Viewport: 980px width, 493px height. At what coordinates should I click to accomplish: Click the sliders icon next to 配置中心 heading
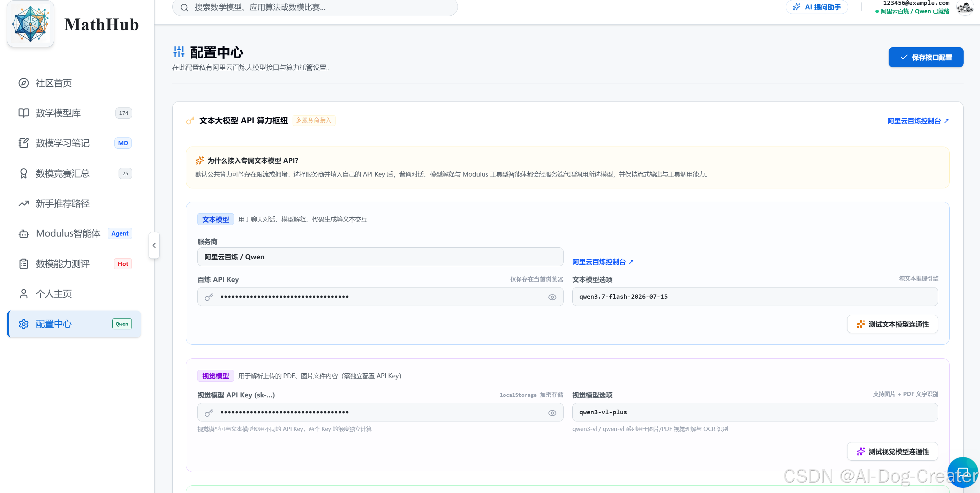179,52
